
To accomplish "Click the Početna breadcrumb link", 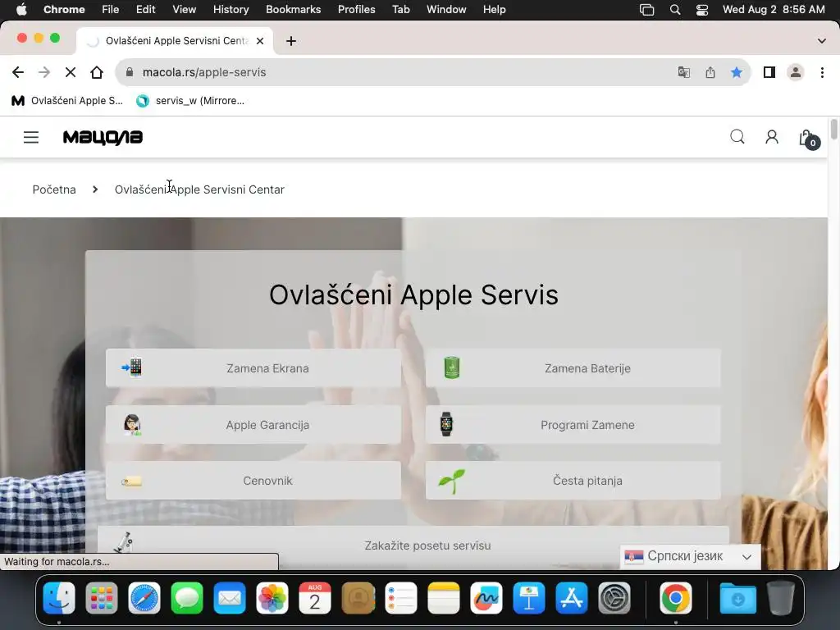I will tap(54, 189).
